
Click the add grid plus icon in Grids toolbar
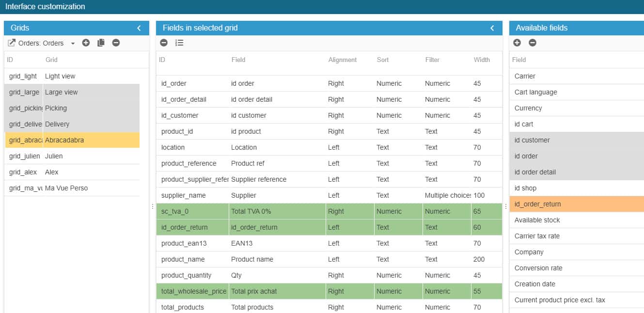point(86,43)
